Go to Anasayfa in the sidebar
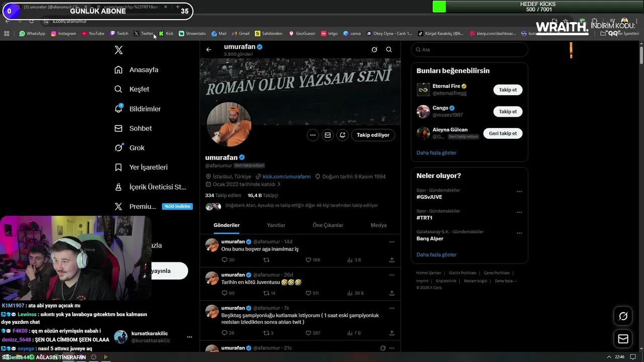This screenshot has width=644, height=362. (x=136, y=70)
